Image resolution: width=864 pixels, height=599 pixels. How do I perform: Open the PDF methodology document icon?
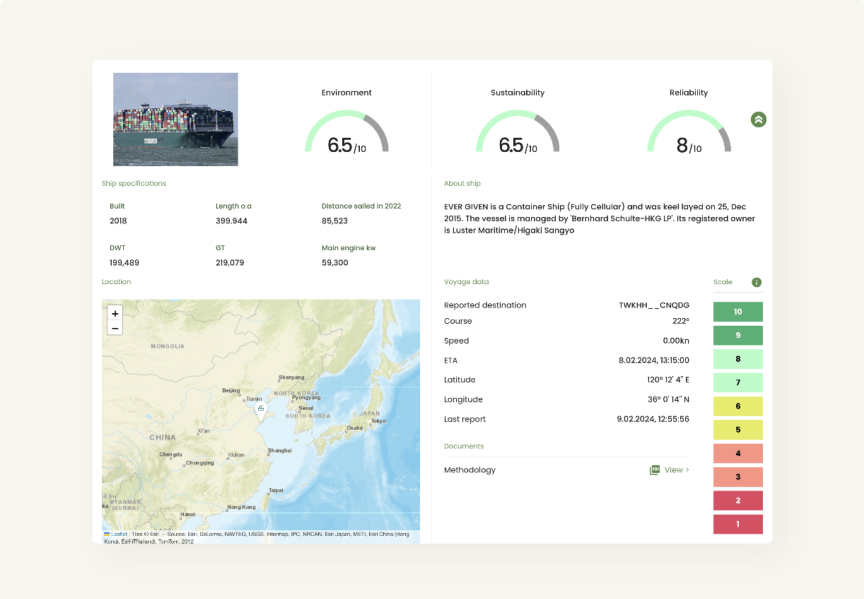tap(654, 469)
